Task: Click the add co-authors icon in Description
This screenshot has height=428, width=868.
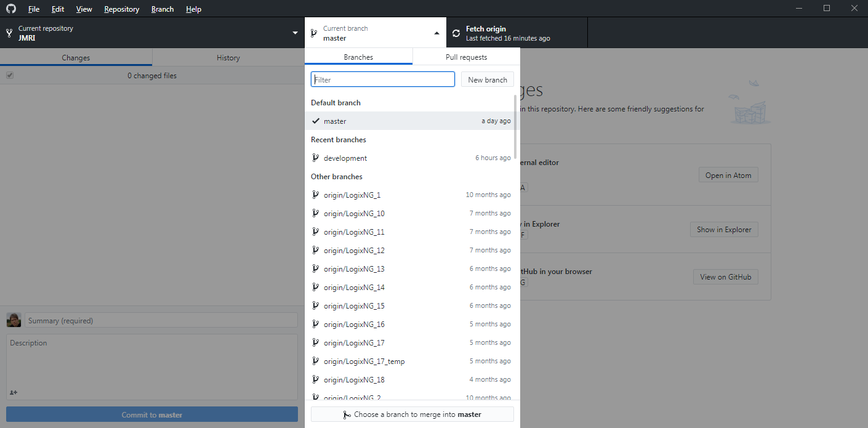Action: (14, 392)
